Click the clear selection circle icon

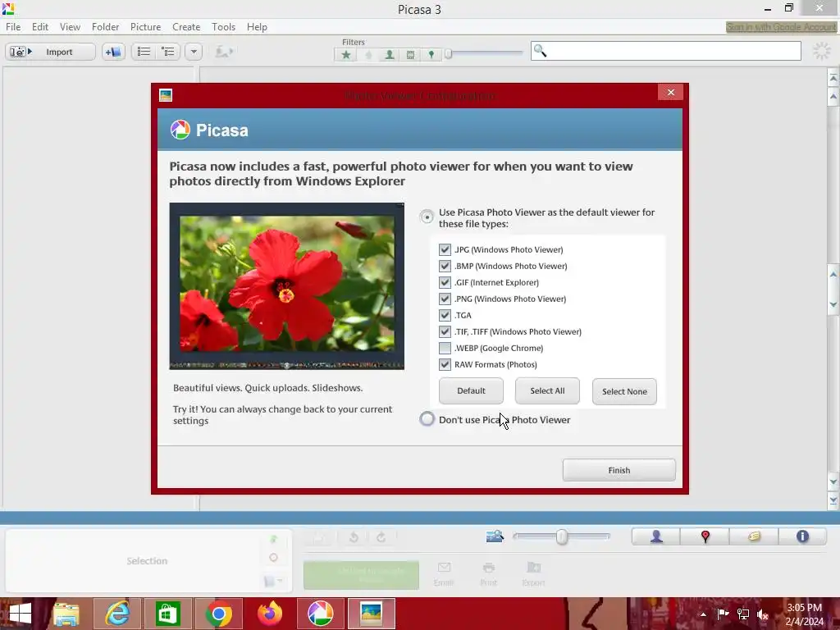274,558
